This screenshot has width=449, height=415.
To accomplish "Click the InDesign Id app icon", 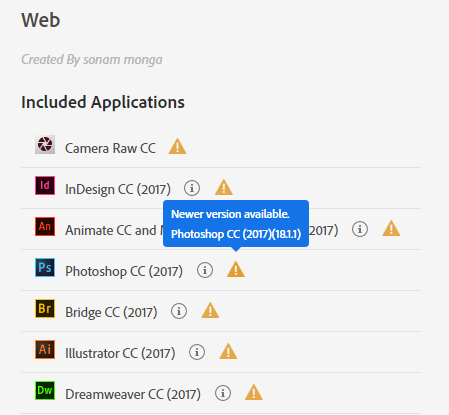I will 45,185.
